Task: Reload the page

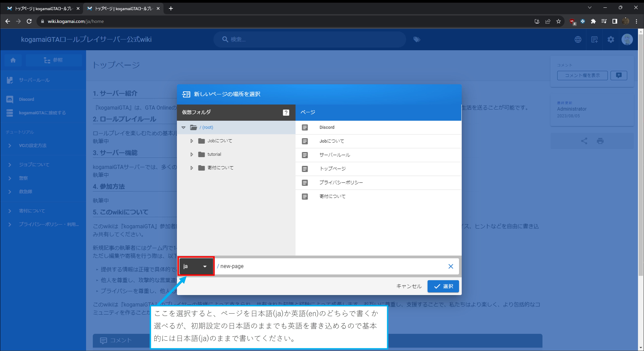Action: (29, 21)
